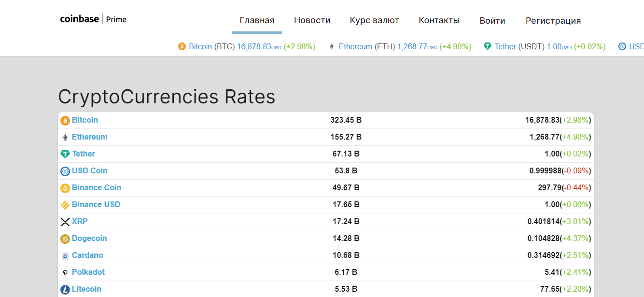The image size is (644, 297).
Task: Click Ethereum's 155.27 B market cap
Action: pyautogui.click(x=346, y=137)
